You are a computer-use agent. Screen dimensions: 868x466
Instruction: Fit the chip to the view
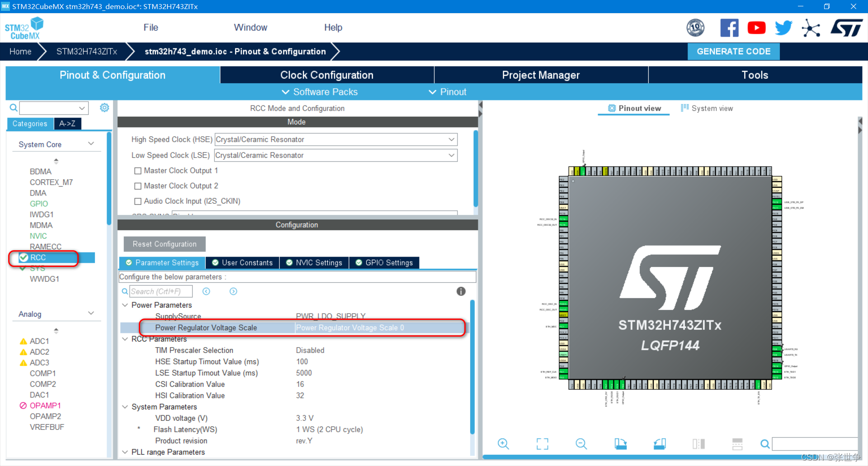click(542, 444)
